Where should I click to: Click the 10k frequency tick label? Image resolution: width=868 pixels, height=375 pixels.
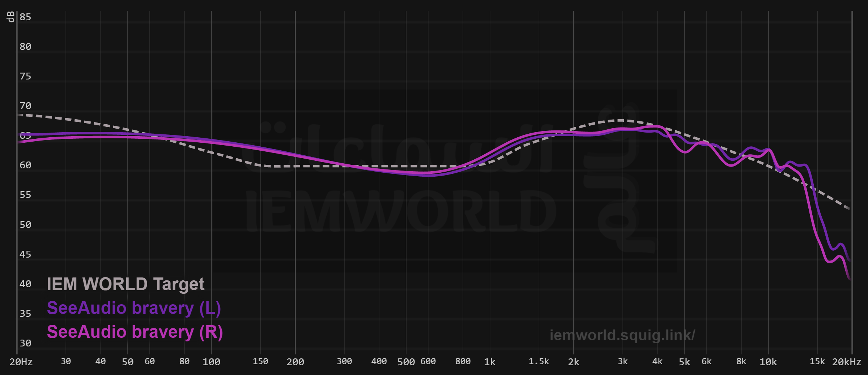768,362
